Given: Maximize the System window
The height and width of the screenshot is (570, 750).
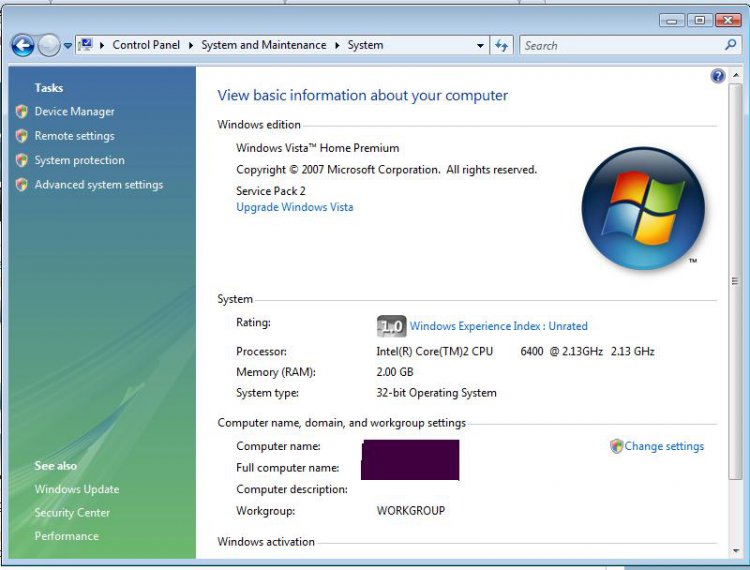Looking at the screenshot, I should coord(700,21).
